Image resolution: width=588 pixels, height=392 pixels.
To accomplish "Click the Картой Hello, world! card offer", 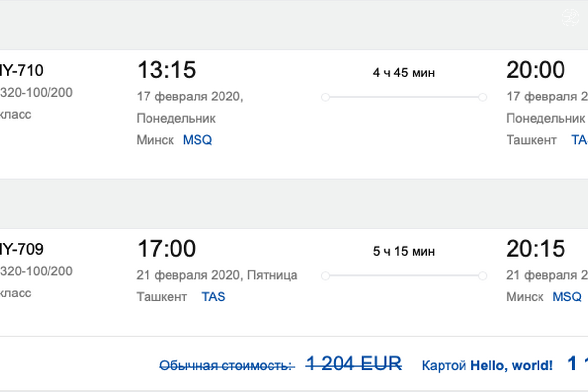I will (487, 365).
